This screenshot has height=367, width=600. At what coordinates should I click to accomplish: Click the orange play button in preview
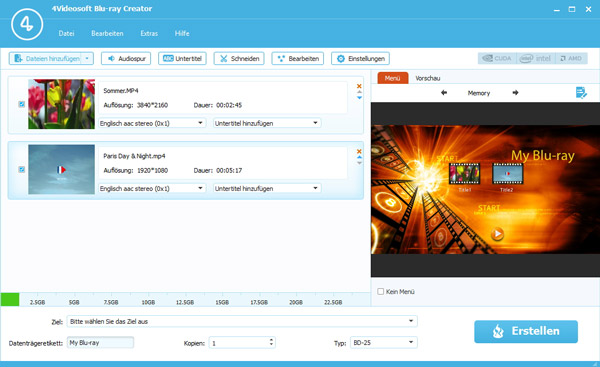(x=497, y=233)
